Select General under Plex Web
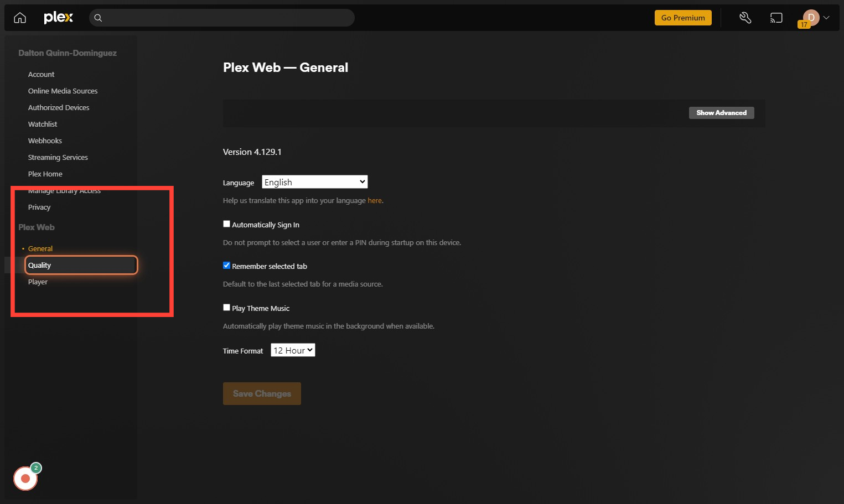The width and height of the screenshot is (844, 504). (x=40, y=248)
